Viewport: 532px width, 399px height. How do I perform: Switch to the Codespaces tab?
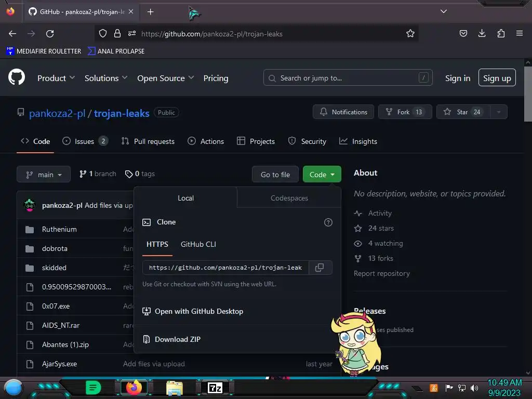289,198
